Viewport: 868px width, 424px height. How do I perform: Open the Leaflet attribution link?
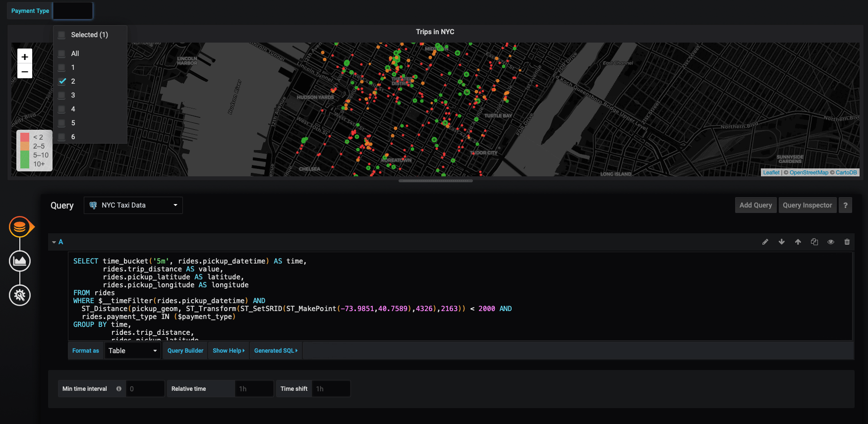click(x=771, y=172)
